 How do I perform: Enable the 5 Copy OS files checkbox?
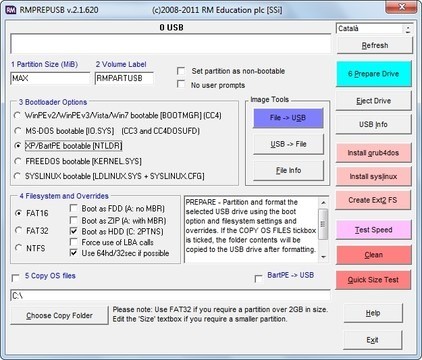15,277
